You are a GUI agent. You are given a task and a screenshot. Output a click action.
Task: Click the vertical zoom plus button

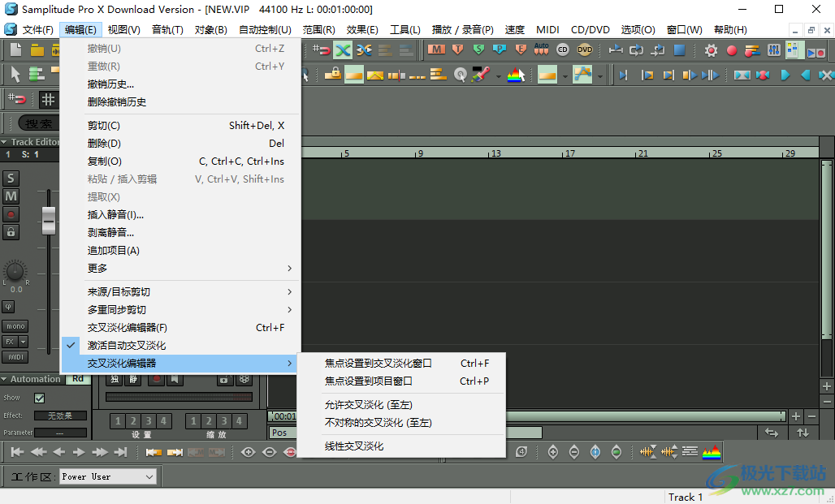pyautogui.click(x=827, y=386)
